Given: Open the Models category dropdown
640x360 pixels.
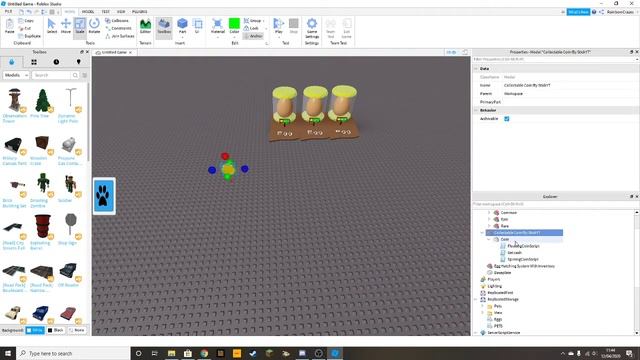Looking at the screenshot, I should [16, 75].
